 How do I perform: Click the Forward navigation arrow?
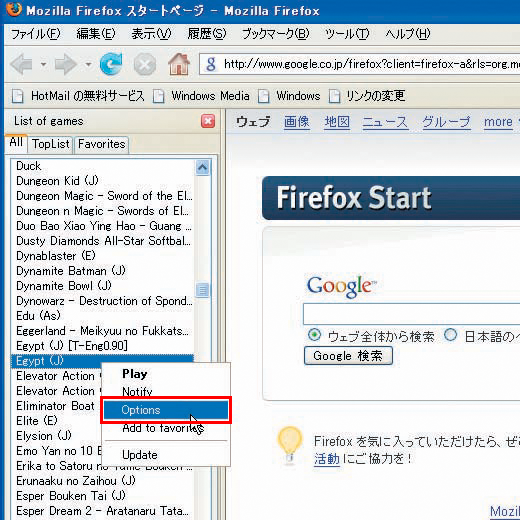coord(66,64)
